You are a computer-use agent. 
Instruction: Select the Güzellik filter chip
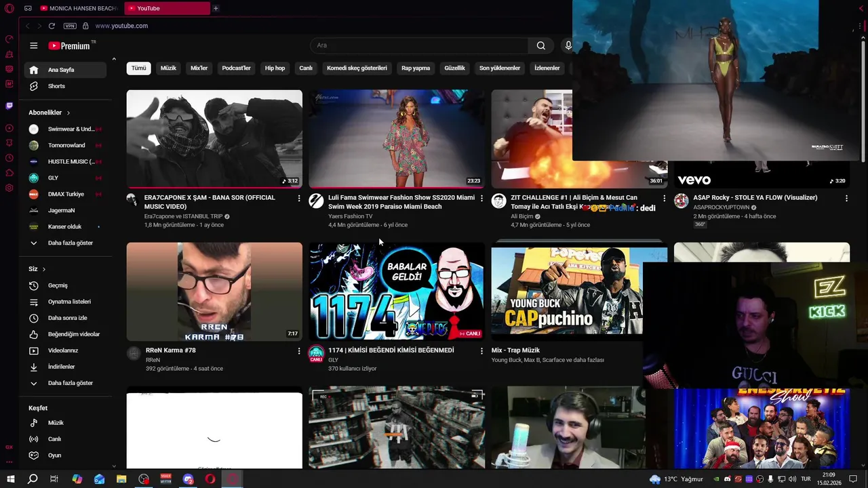pyautogui.click(x=454, y=68)
